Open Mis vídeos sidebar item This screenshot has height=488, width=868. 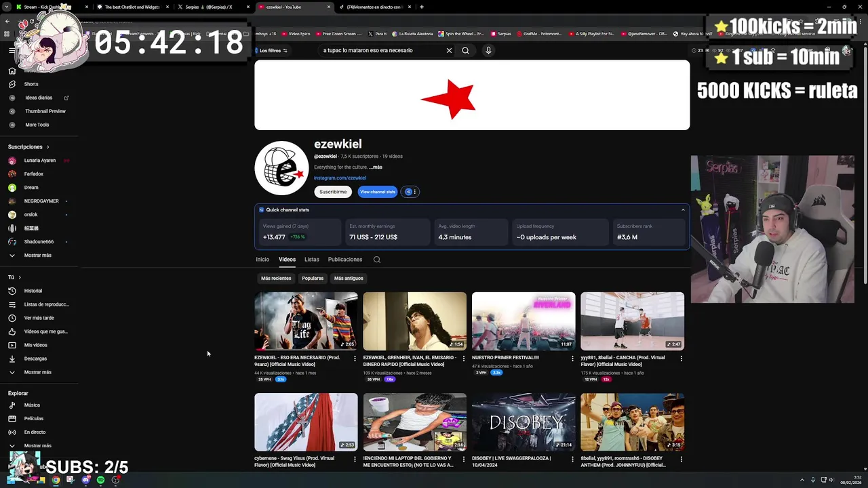pos(35,345)
